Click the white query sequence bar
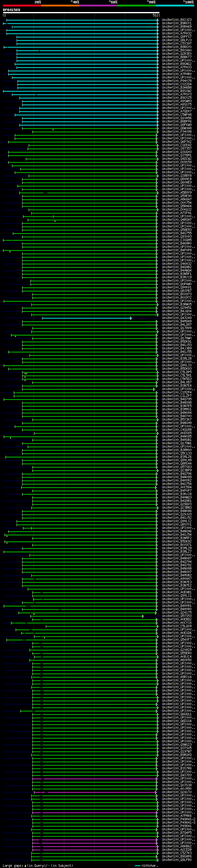The height and width of the screenshot is (868, 197). pos(81,13)
